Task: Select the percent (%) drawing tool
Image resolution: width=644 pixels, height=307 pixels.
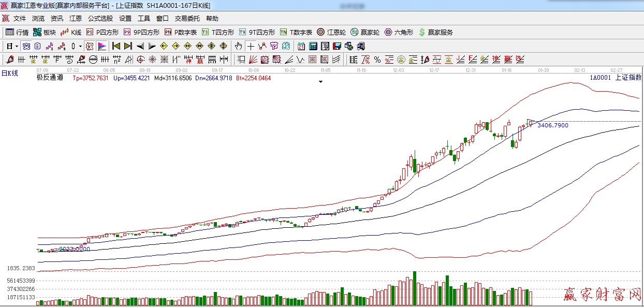Action: tap(377, 60)
